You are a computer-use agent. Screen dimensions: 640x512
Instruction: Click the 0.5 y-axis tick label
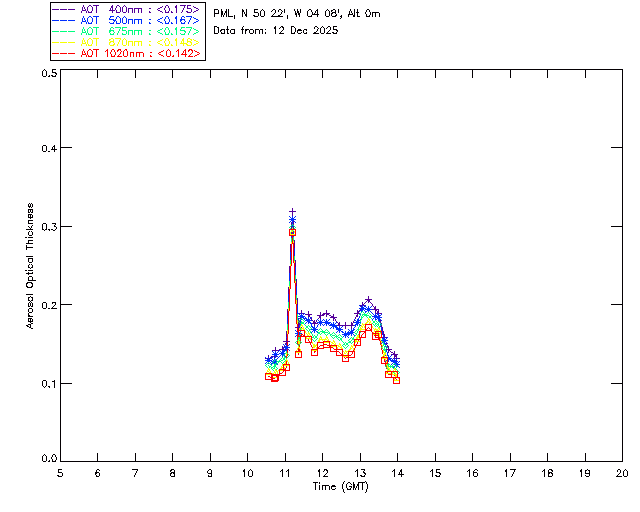click(x=49, y=73)
